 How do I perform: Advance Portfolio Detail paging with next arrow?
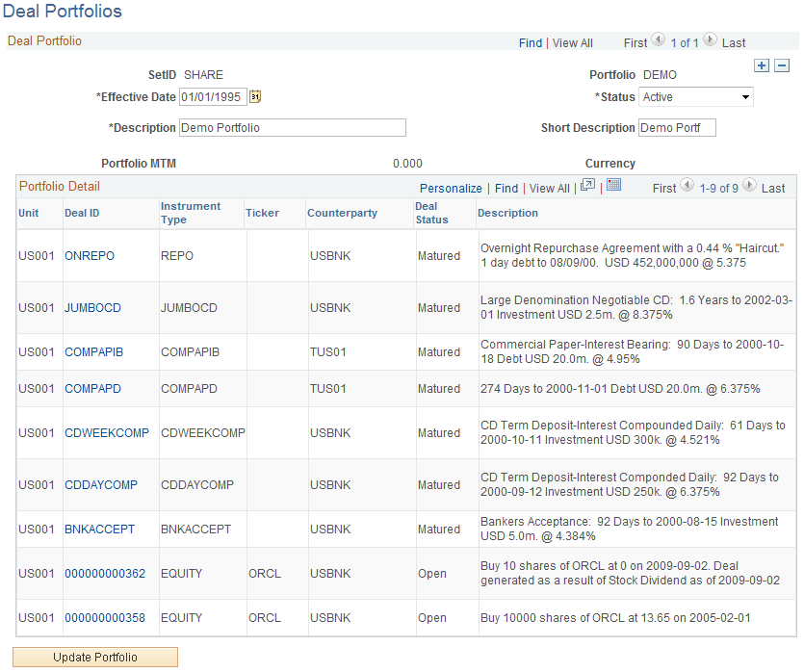click(x=750, y=188)
